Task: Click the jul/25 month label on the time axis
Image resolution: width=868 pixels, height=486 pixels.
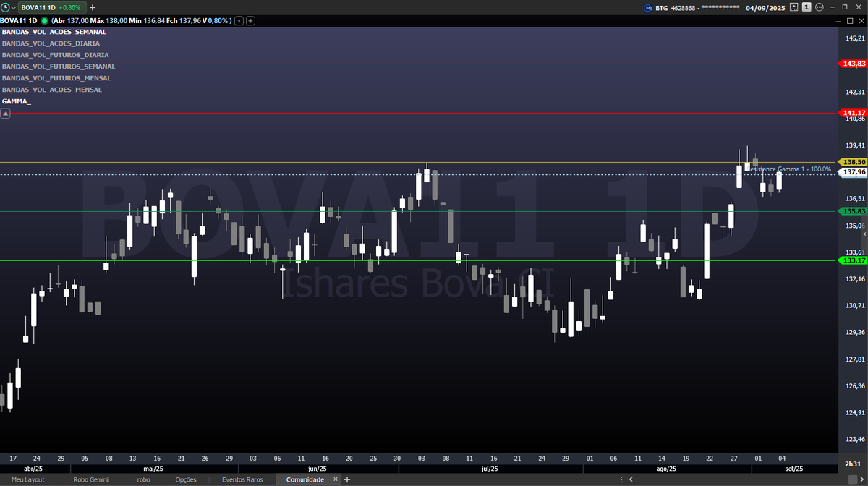Action: tap(489, 469)
